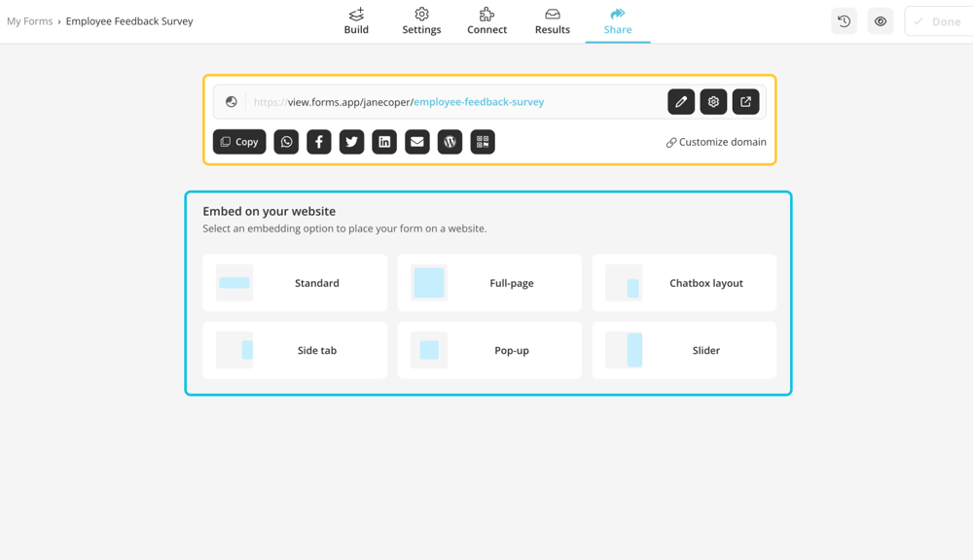Click Customize domain link
The width and height of the screenshot is (973, 560).
coord(716,142)
